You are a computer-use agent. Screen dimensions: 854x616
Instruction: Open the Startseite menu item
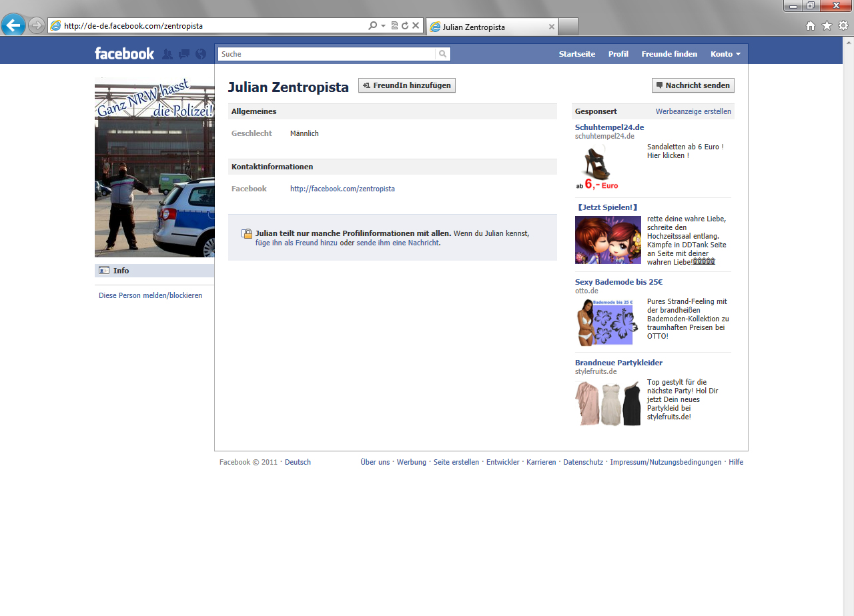point(576,54)
